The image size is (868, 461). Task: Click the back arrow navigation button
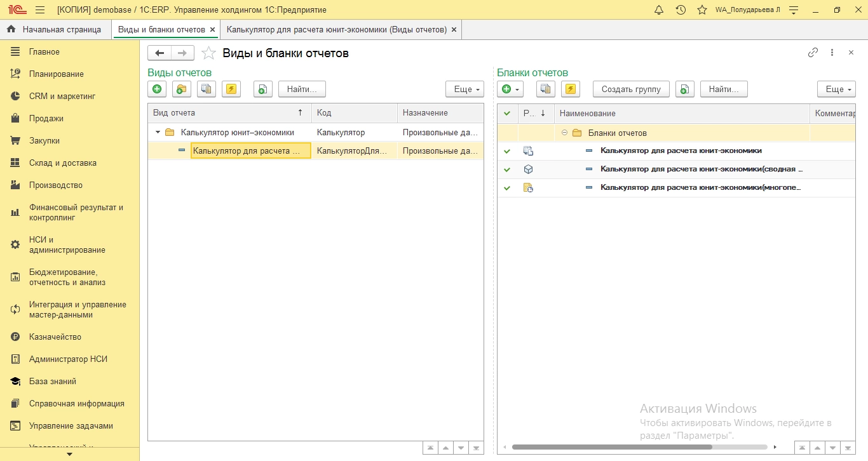click(x=159, y=53)
